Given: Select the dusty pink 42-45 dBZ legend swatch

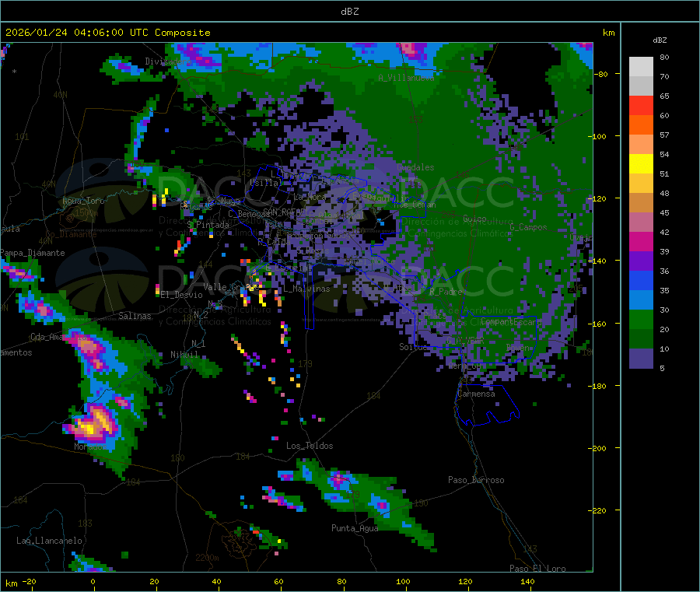Looking at the screenshot, I should pyautogui.click(x=641, y=222).
